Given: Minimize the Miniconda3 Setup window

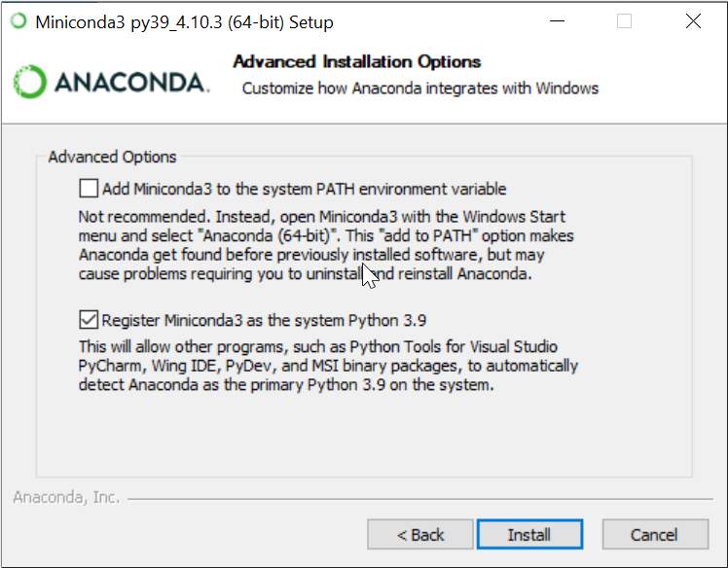Looking at the screenshot, I should [x=557, y=20].
